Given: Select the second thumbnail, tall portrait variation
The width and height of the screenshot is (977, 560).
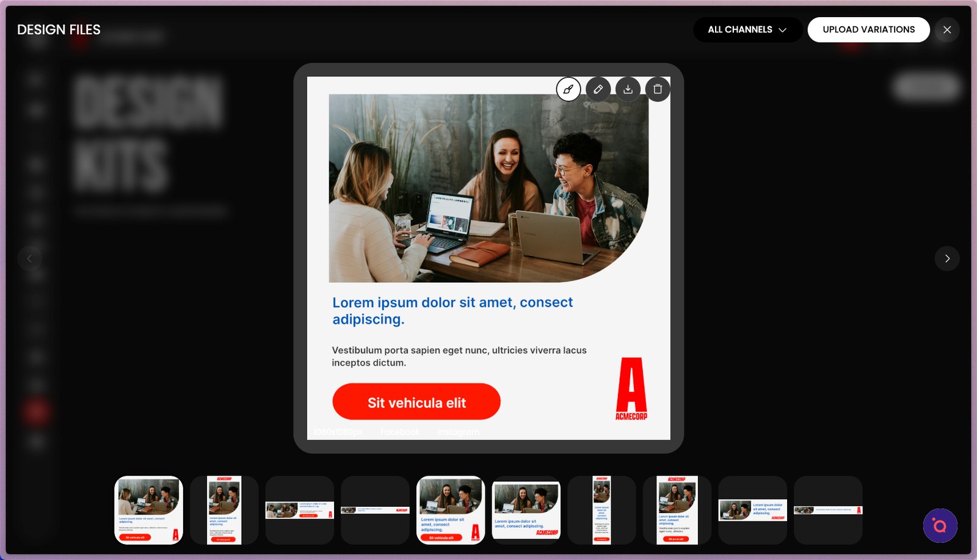Looking at the screenshot, I should [224, 510].
